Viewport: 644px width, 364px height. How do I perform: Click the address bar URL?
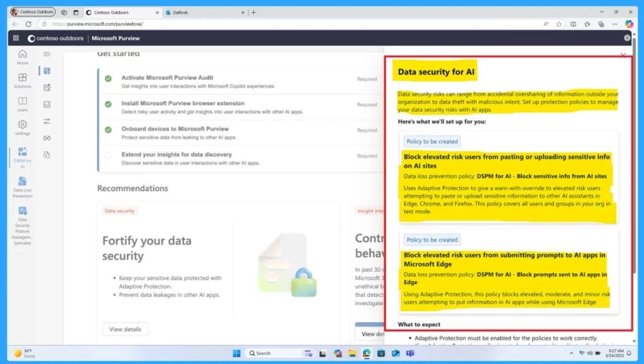97,25
